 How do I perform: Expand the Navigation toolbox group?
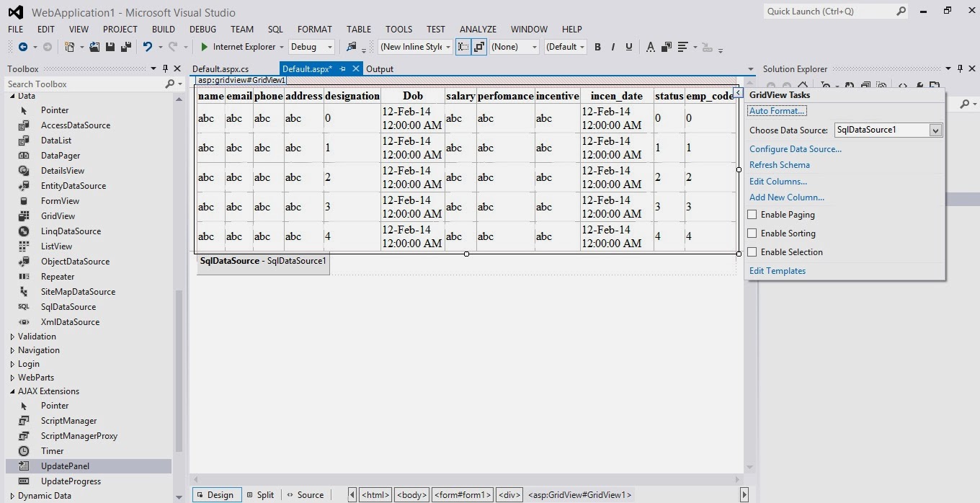[12, 350]
